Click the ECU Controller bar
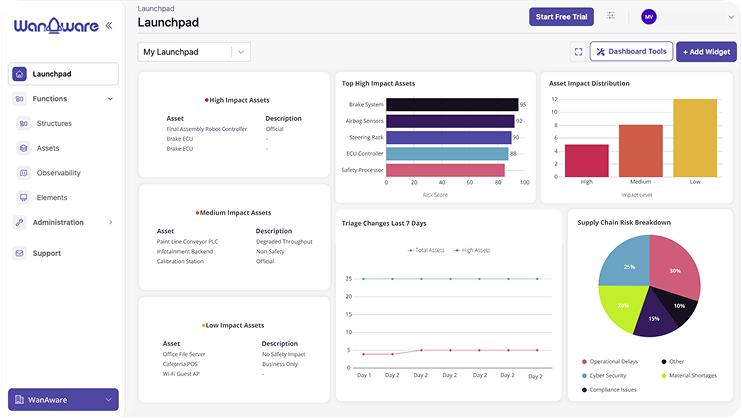The height and width of the screenshot is (418, 742). (x=447, y=154)
